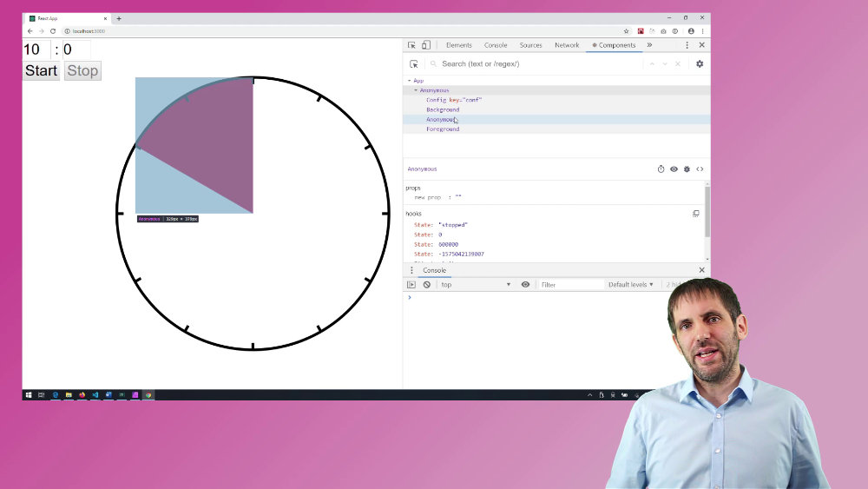
Task: Toggle the device toolbar icon
Action: [x=425, y=45]
